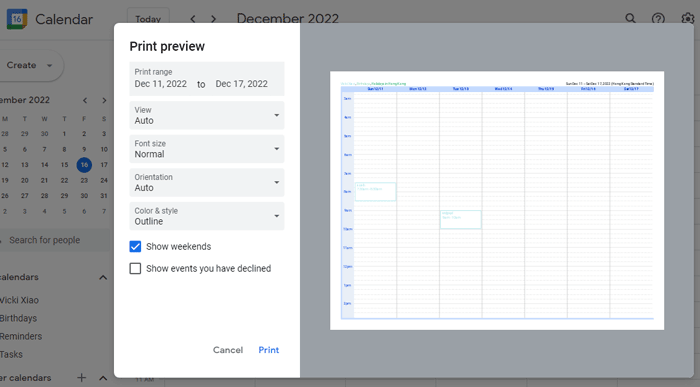Screen dimensions: 700x387
Task: Open the help question mark icon
Action: pyautogui.click(x=658, y=18)
